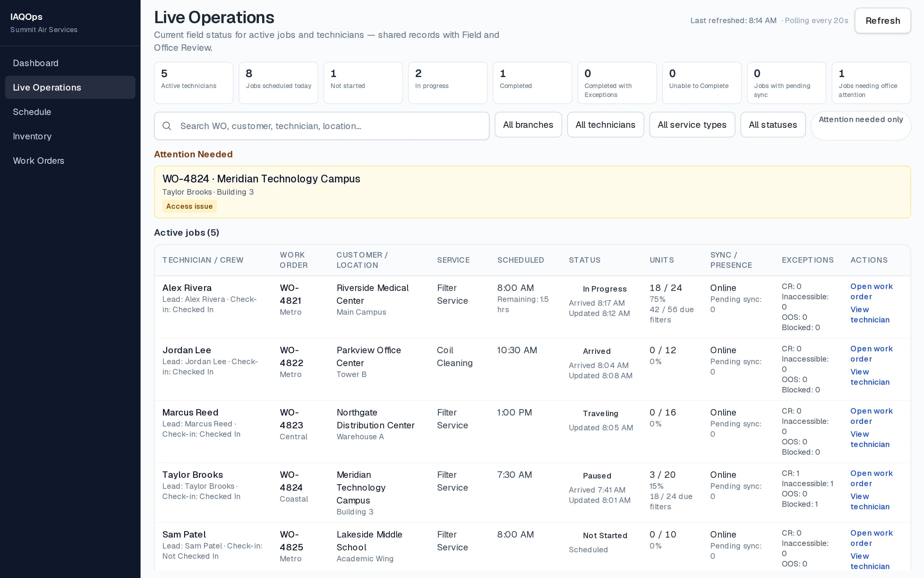The width and height of the screenshot is (924, 578).
Task: Open the All service types dropdown
Action: tap(692, 125)
